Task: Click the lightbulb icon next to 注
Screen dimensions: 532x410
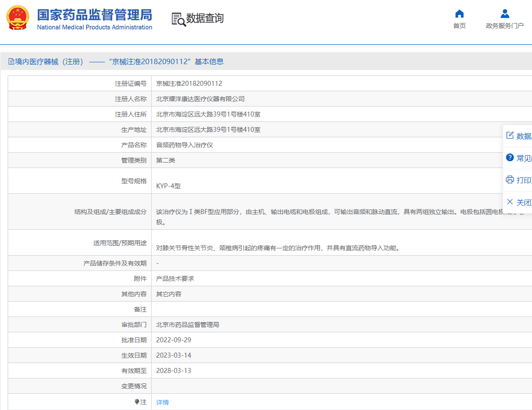Action: (x=137, y=402)
